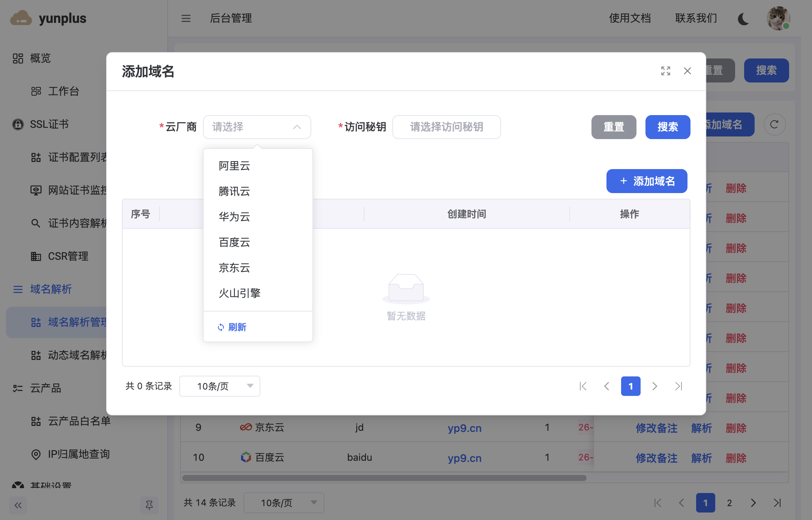The image size is (812, 520).
Task: Choose 腾讯云 from the vendor list
Action: point(258,192)
